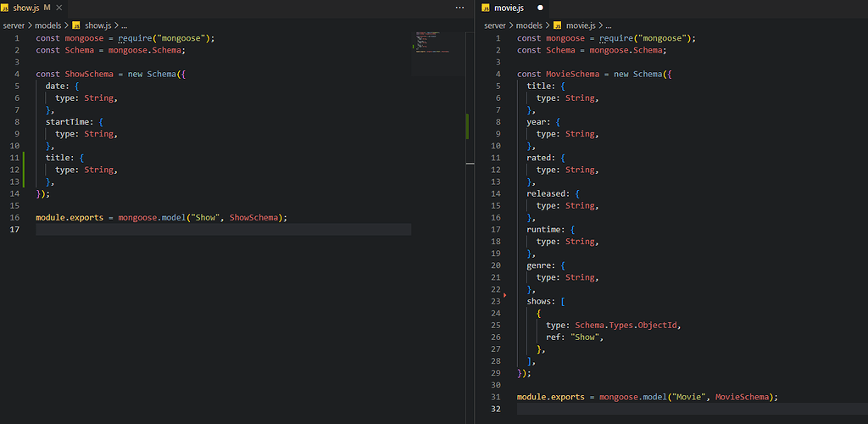Click 'MovieSchema' in the module.exports line

743,397
